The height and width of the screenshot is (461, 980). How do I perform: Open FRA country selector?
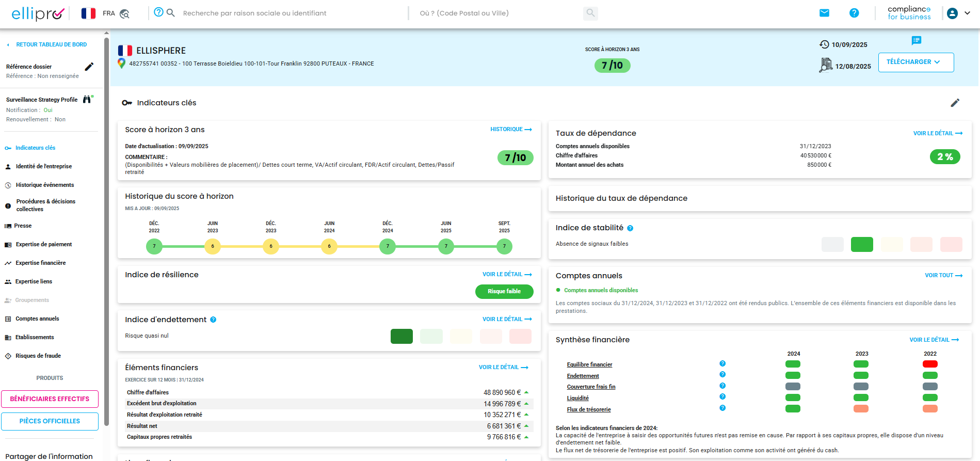(99, 13)
